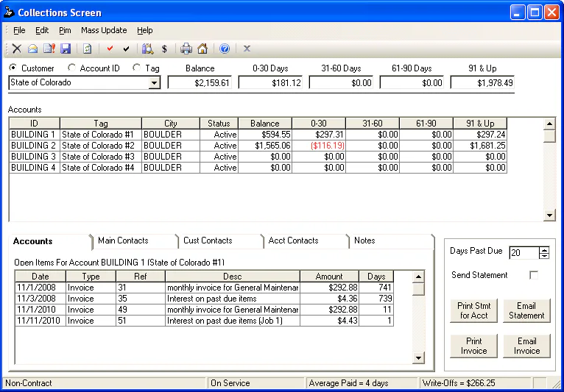
Task: Select the Account ID radio button
Action: click(71, 68)
